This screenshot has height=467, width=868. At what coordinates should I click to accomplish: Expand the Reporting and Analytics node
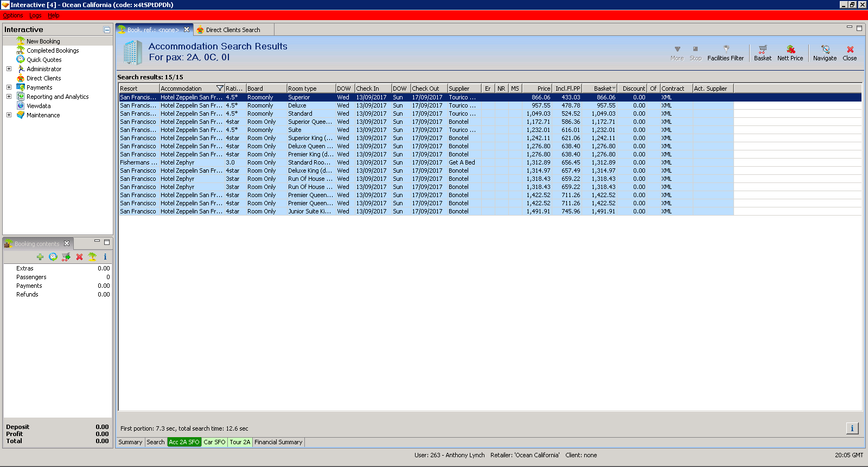(x=9, y=97)
